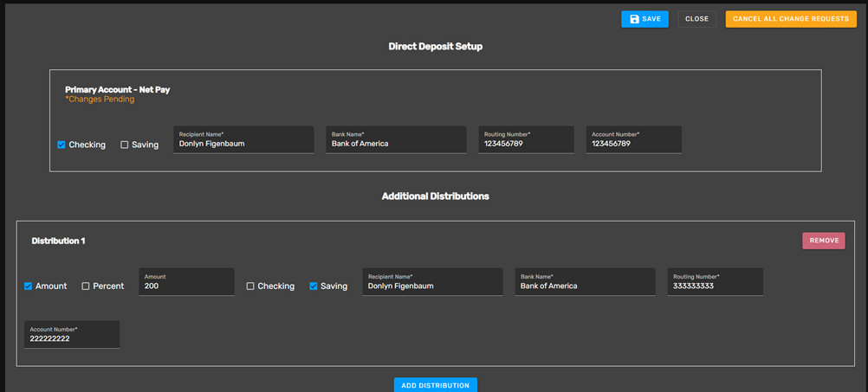
Task: Edit Routing Number field showing 333333333
Action: (716, 282)
